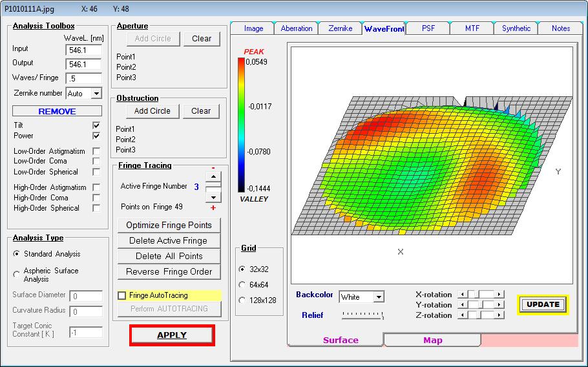Click Optimize Fringe Points

click(169, 225)
